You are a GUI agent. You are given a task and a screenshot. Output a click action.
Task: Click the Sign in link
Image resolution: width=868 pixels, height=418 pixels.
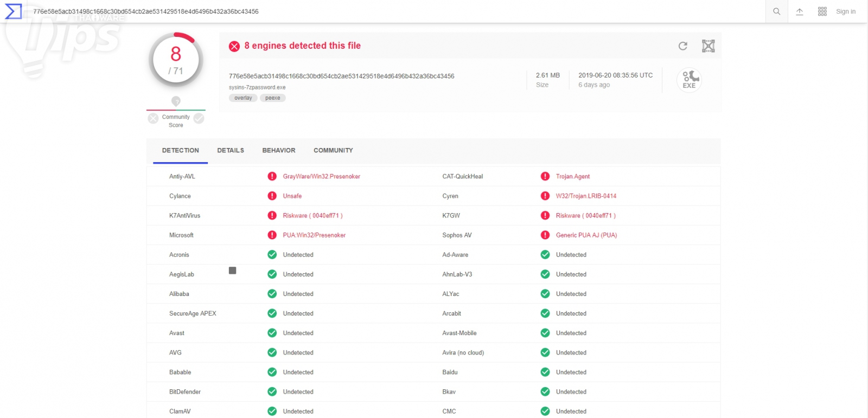click(x=845, y=11)
